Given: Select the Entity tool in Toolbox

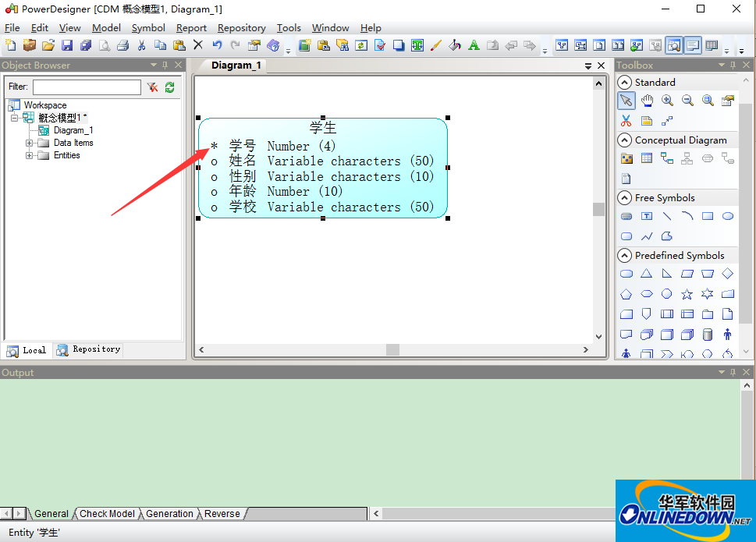Looking at the screenshot, I should point(647,158).
